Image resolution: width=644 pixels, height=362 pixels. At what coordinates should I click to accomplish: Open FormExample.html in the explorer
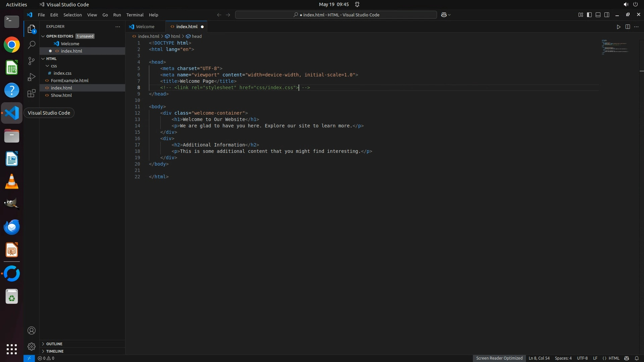[x=69, y=80]
